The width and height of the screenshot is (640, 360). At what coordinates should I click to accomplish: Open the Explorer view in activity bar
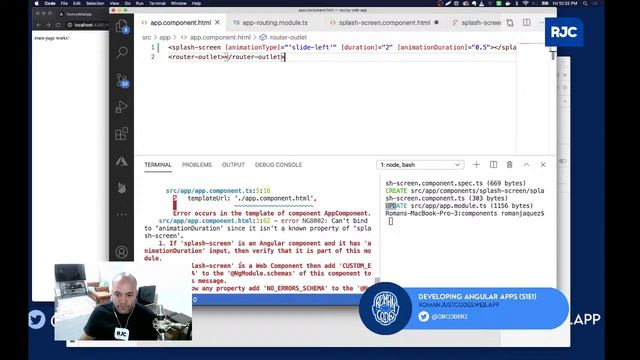coord(122,27)
